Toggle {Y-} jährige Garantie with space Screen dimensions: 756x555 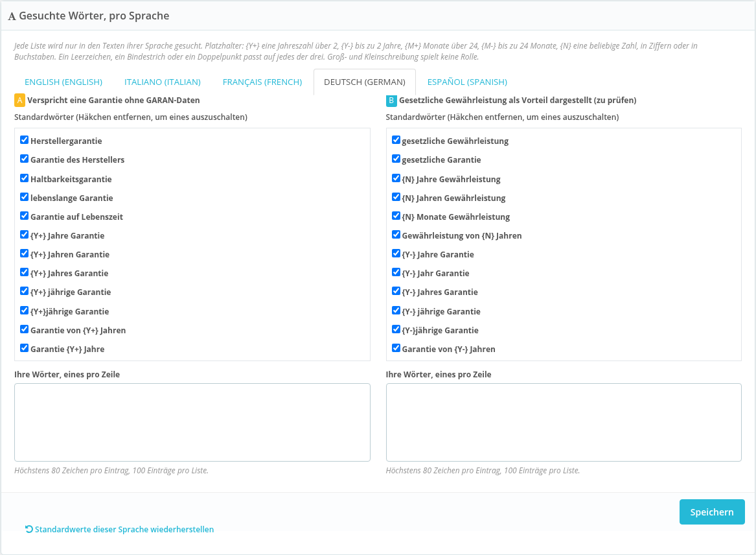coord(396,311)
